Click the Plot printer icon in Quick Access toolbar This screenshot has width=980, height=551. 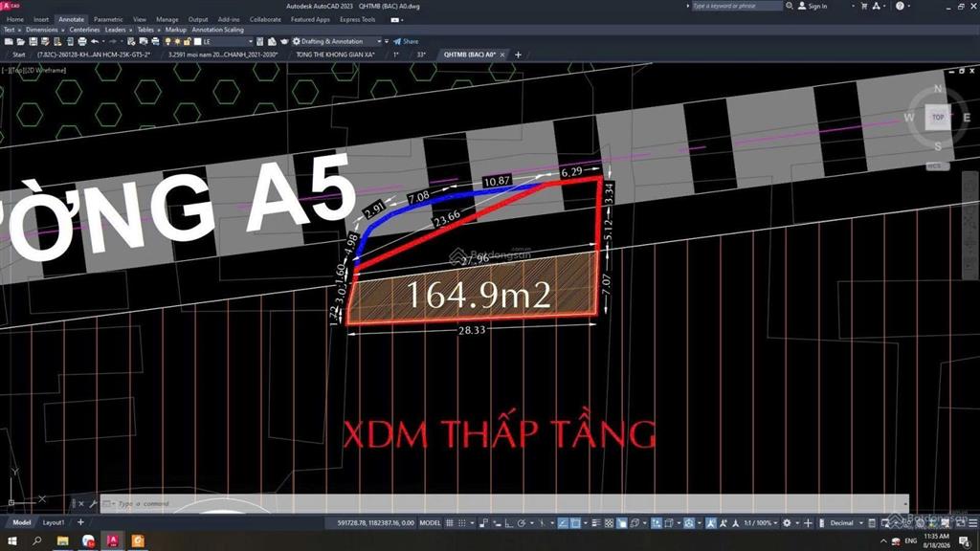click(82, 42)
